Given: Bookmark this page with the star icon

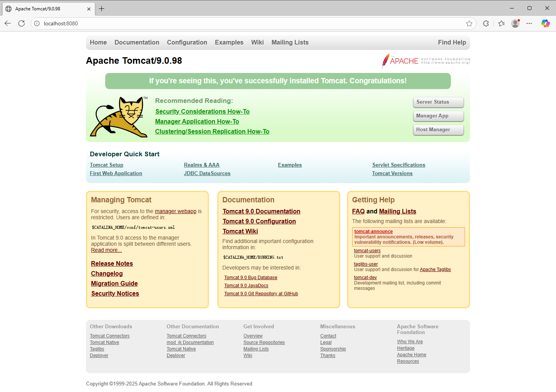Looking at the screenshot, I should pos(469,23).
